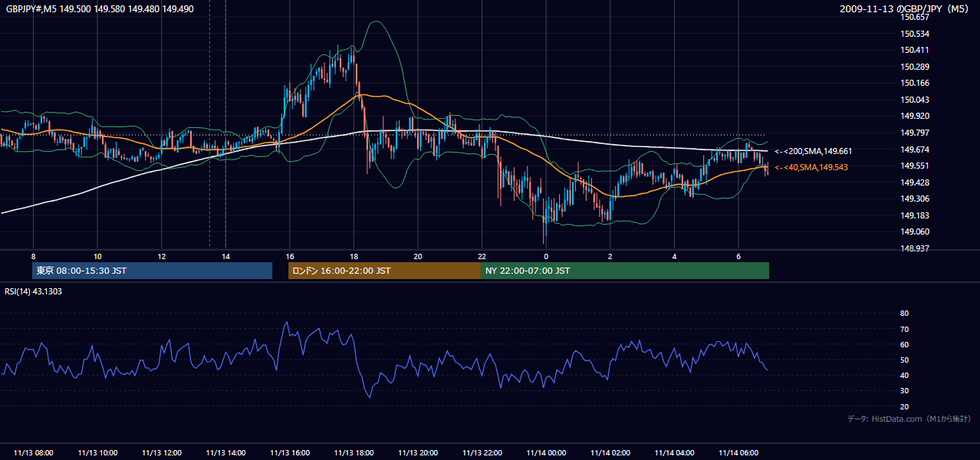The height and width of the screenshot is (460, 980).
Task: Click the 11/13 20:00 time label
Action: pyautogui.click(x=418, y=453)
